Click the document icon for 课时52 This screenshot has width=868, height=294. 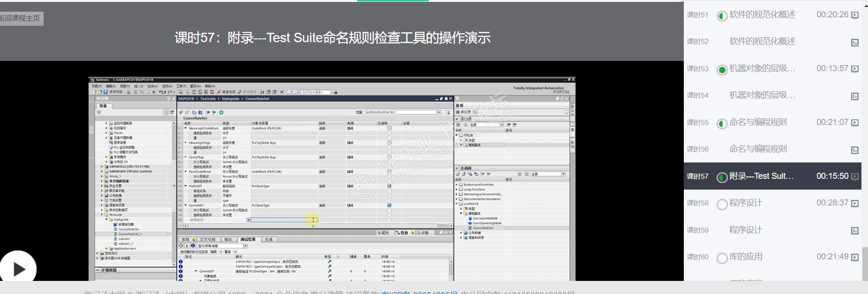pos(855,43)
